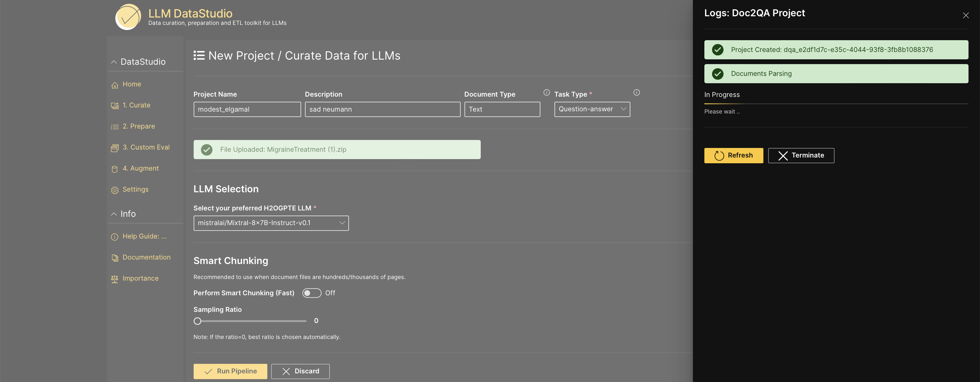Open the Task Type Question-answer dropdown
The width and height of the screenshot is (980, 382).
click(591, 109)
